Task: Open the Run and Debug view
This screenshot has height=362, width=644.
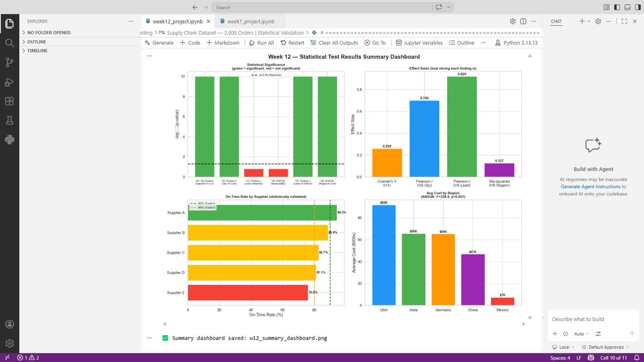Action: point(9,82)
